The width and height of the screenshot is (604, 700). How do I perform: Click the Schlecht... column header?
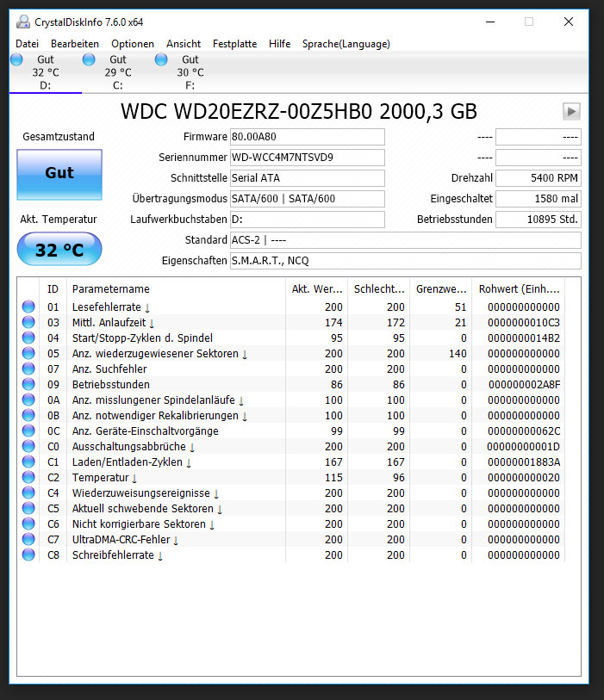pos(379,288)
